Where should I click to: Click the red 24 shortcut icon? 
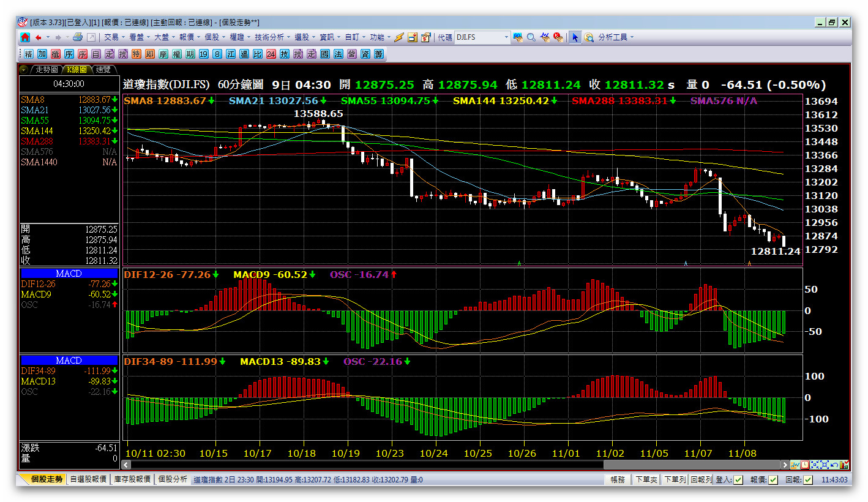click(271, 54)
